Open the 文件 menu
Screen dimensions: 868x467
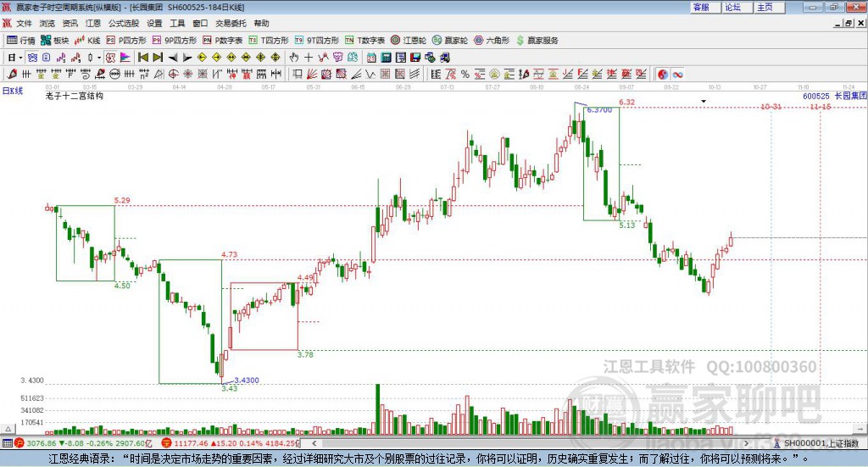pos(24,23)
